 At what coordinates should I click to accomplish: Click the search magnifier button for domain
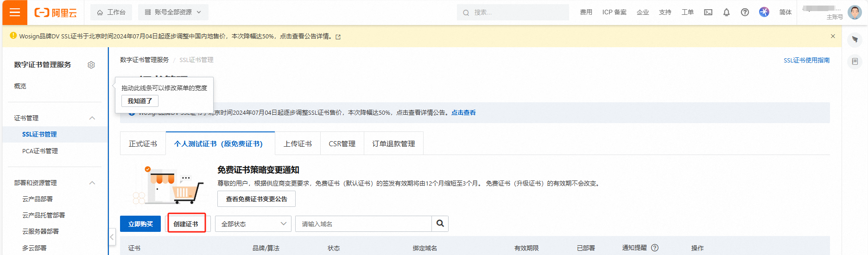coord(440,224)
